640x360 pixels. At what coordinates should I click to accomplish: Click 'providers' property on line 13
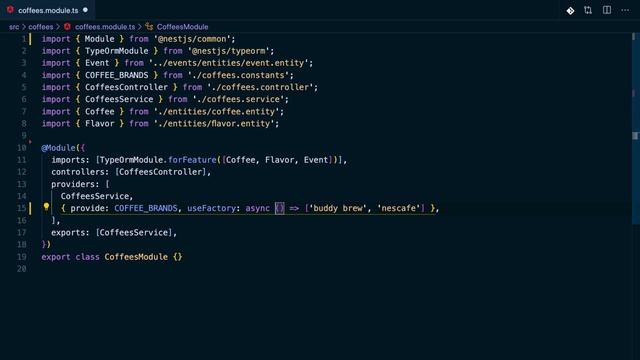coord(73,184)
